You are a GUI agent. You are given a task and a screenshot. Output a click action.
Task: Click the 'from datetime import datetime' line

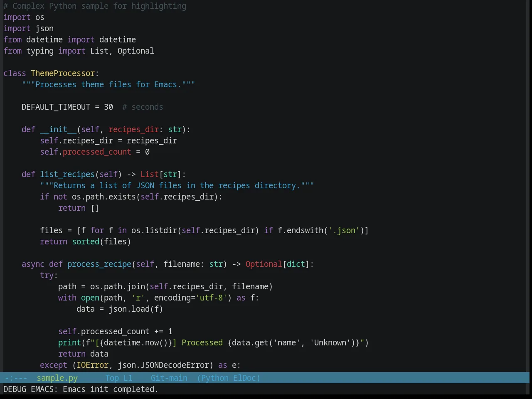[69, 39]
